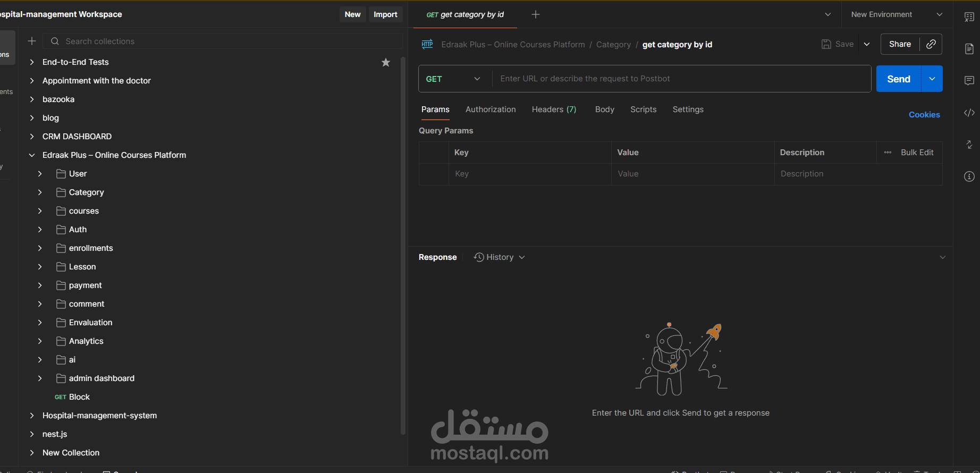Click the payment folder icon
980x473 pixels.
coord(61,285)
